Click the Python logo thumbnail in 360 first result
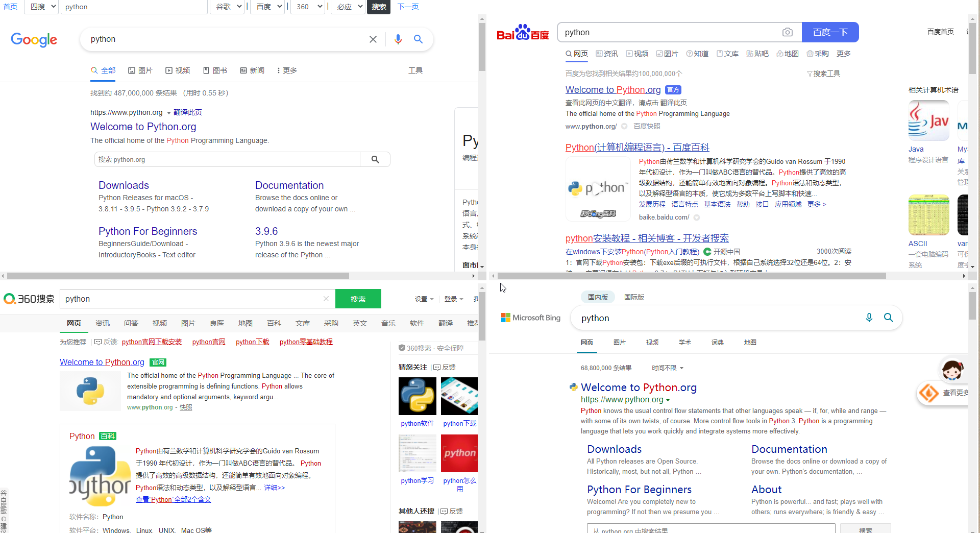980x533 pixels. 90,391
